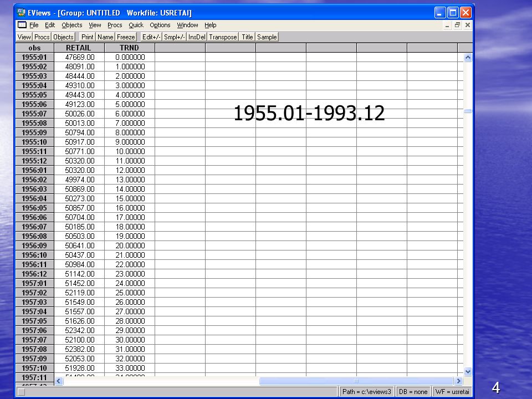The height and width of the screenshot is (399, 532).
Task: Click the Path = c:\eviews3 status field
Action: point(367,392)
